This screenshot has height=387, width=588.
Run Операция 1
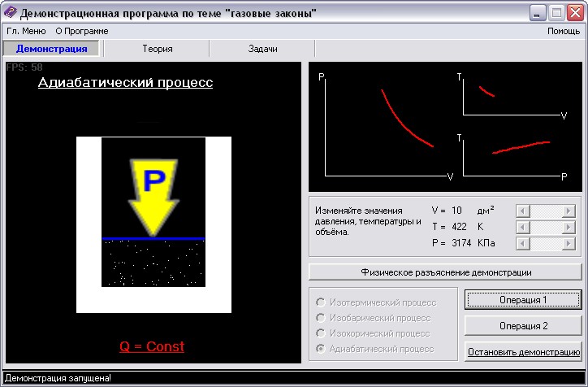(x=523, y=299)
